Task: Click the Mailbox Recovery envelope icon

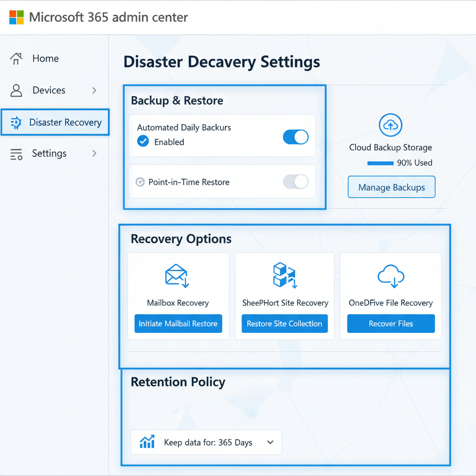Action: click(177, 276)
